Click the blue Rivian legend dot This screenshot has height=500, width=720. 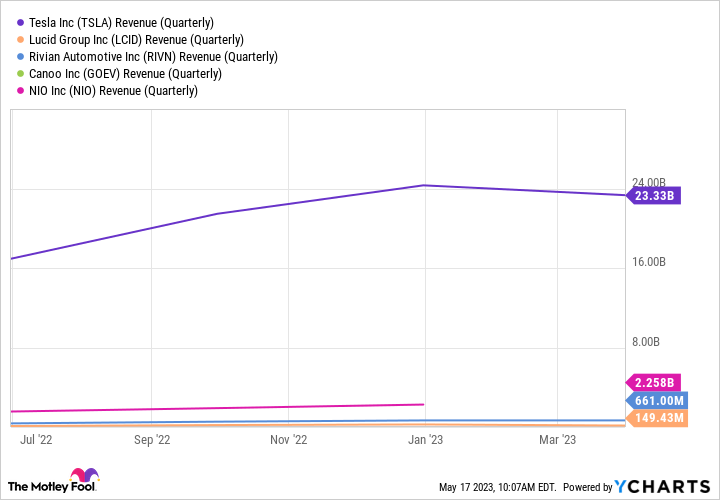tap(20, 57)
